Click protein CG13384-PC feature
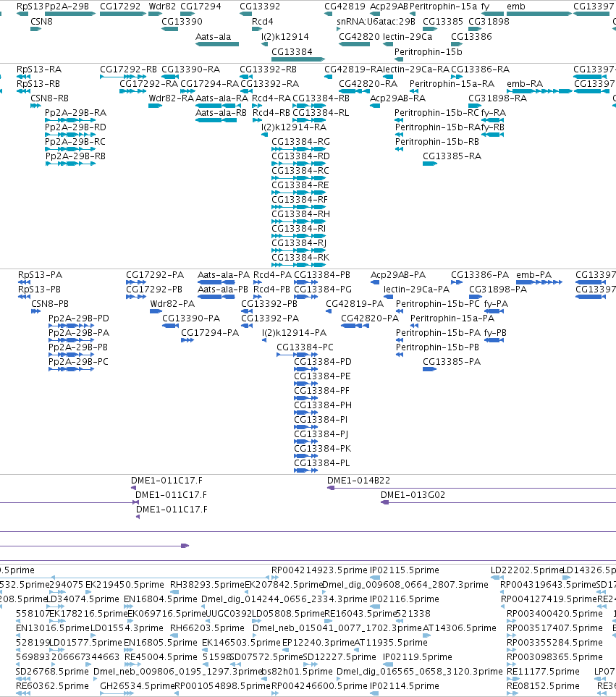 pyautogui.click(x=297, y=354)
